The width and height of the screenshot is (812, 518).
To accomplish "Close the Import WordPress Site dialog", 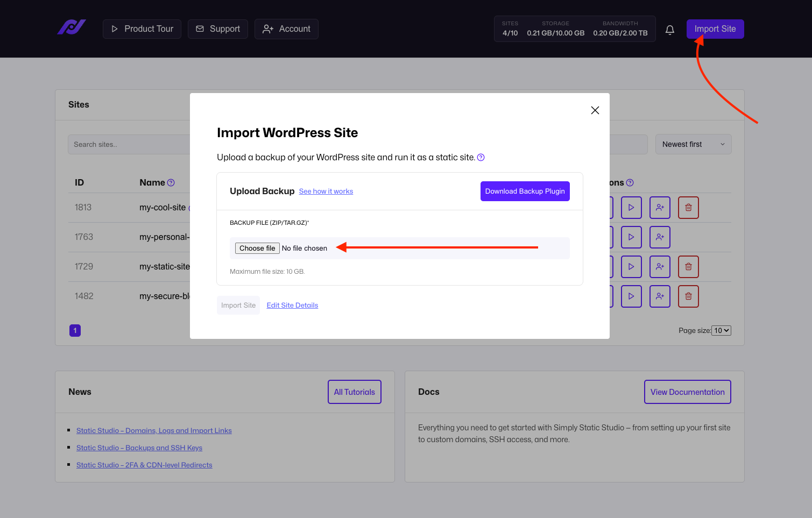I will [x=595, y=110].
